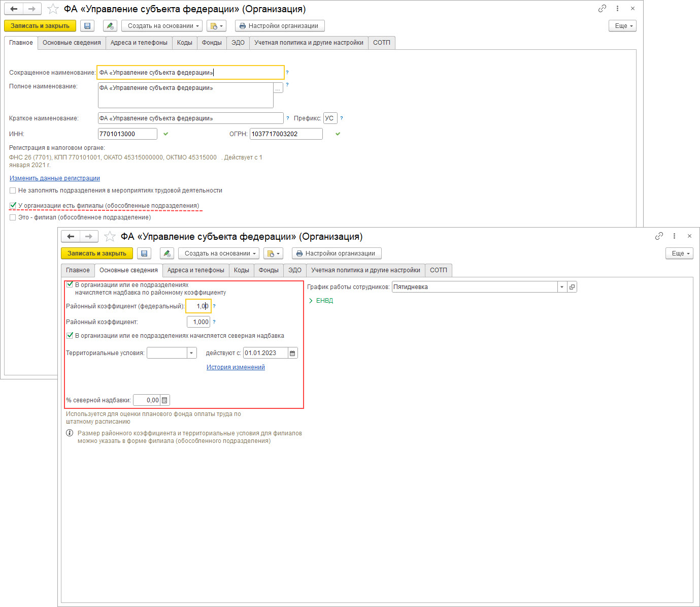Open Еще menu in rear window
Screen dimensions: 700x607
click(x=622, y=26)
